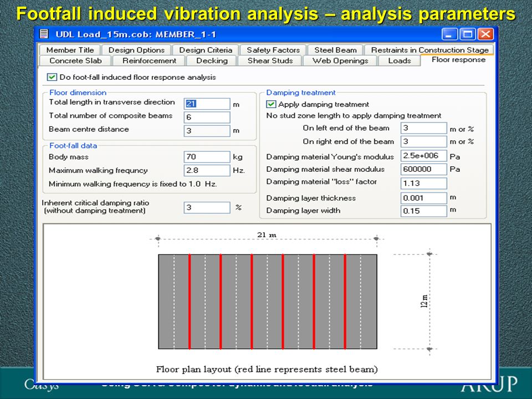Click the "Floor dimension" group heading
This screenshot has height=399, width=532.
pyautogui.click(x=78, y=93)
